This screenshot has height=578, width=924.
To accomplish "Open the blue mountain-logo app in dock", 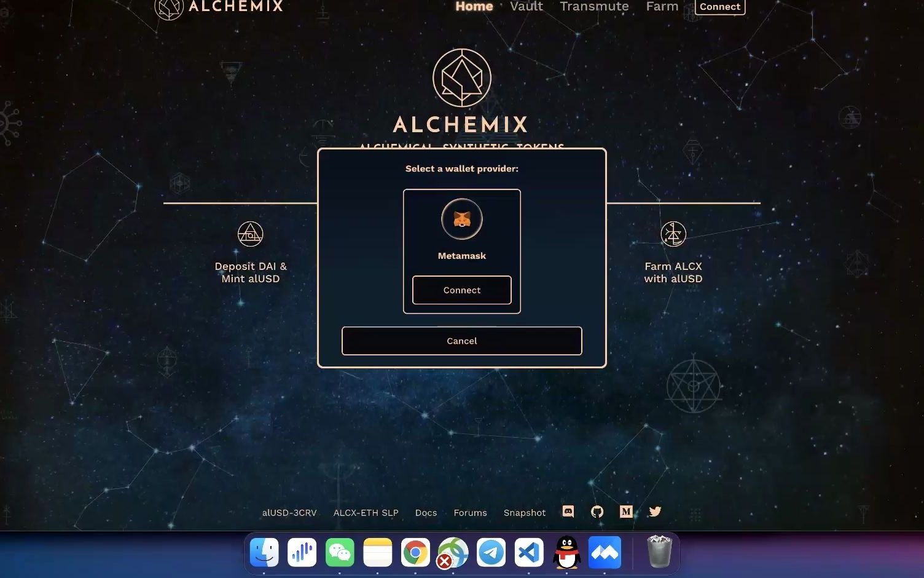I will (605, 552).
